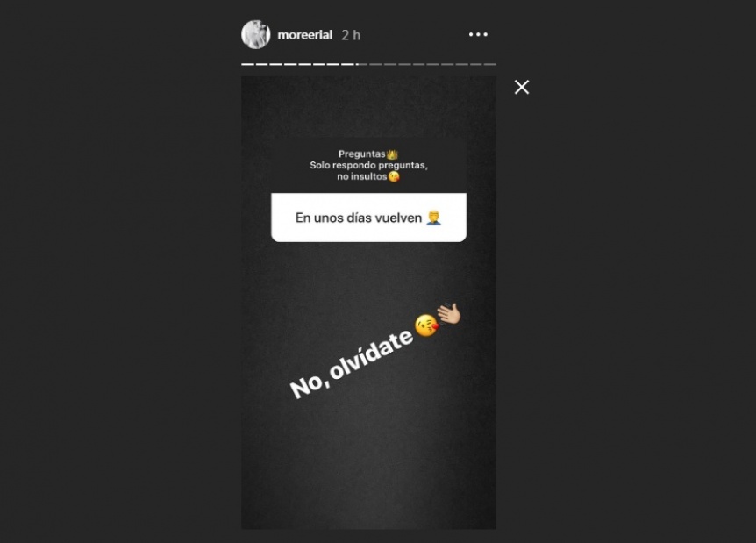Tap the waving hand emoji sticker

pos(449,314)
